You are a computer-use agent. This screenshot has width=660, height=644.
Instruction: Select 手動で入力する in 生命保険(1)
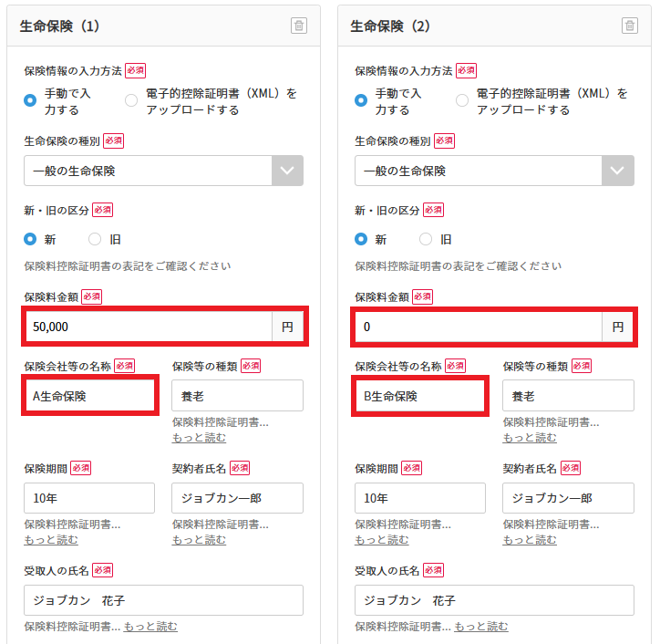pyautogui.click(x=30, y=100)
